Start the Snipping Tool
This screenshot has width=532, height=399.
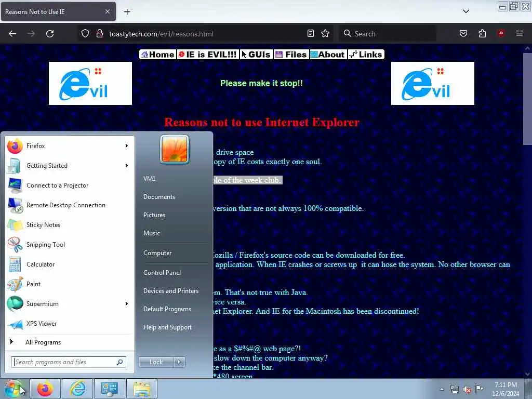69,245
